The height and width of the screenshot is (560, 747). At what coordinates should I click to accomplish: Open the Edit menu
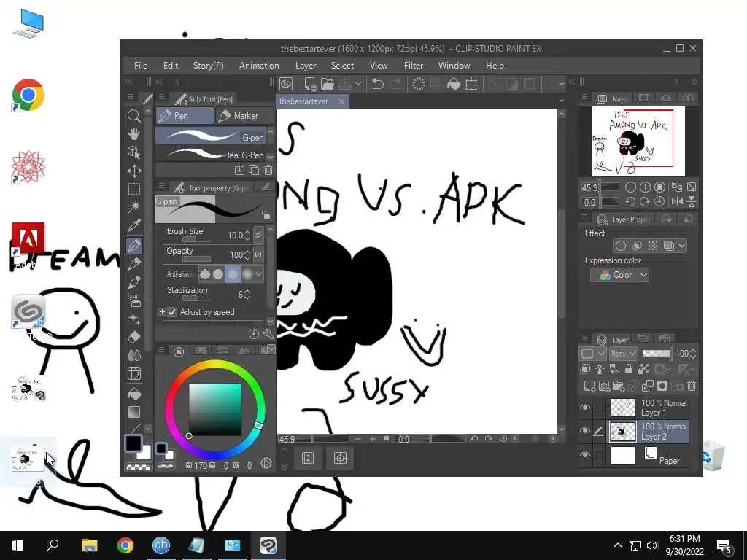(x=171, y=66)
